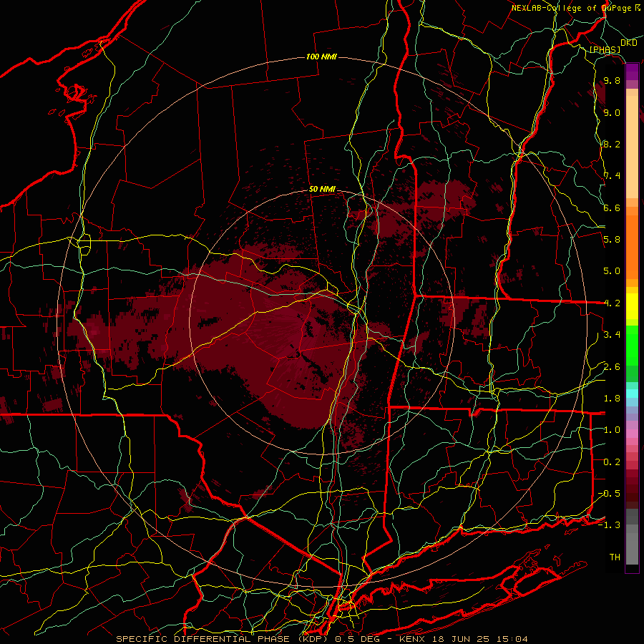Click the 5.0 scale value
The height and width of the screenshot is (644, 644).
tap(612, 271)
